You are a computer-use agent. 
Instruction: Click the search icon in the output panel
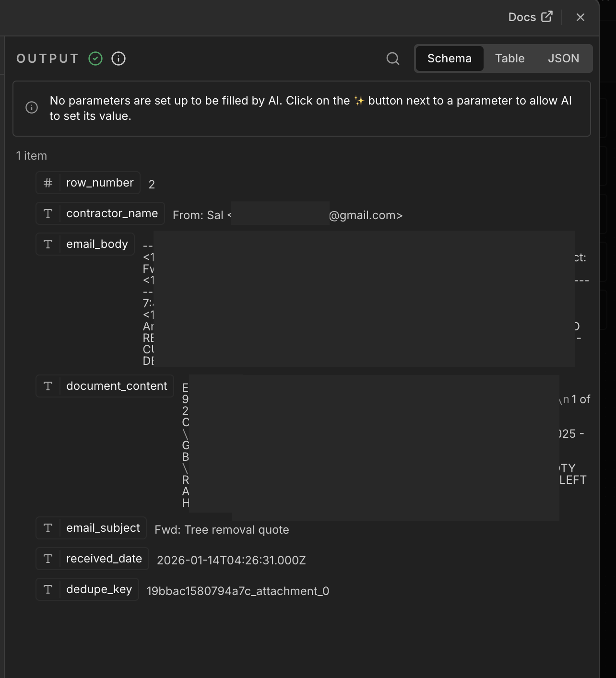click(x=393, y=58)
